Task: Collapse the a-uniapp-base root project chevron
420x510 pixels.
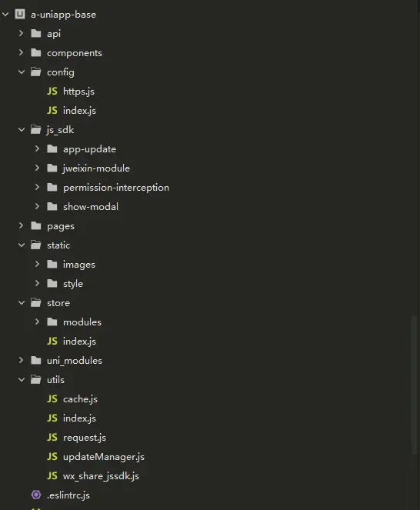Action: (5, 14)
